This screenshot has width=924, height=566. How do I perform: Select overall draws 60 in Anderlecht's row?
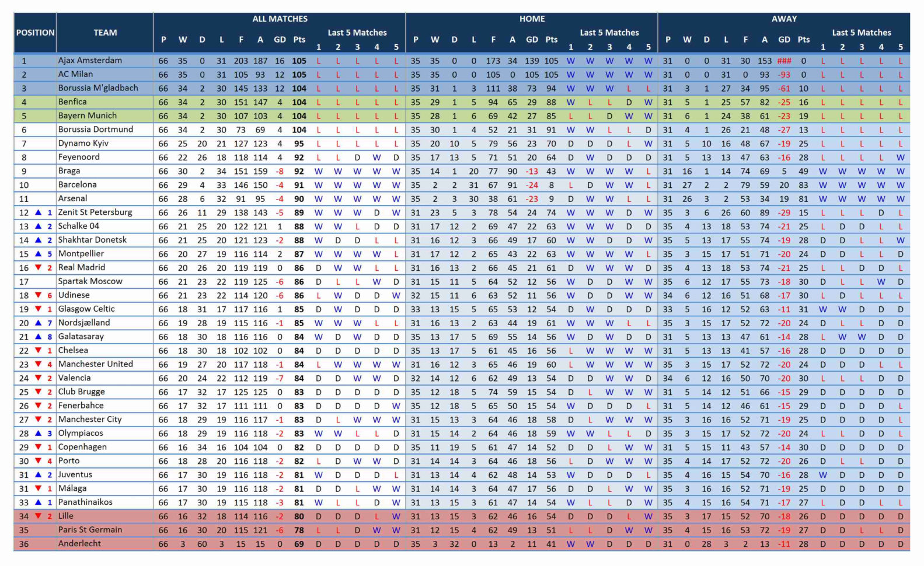202,544
